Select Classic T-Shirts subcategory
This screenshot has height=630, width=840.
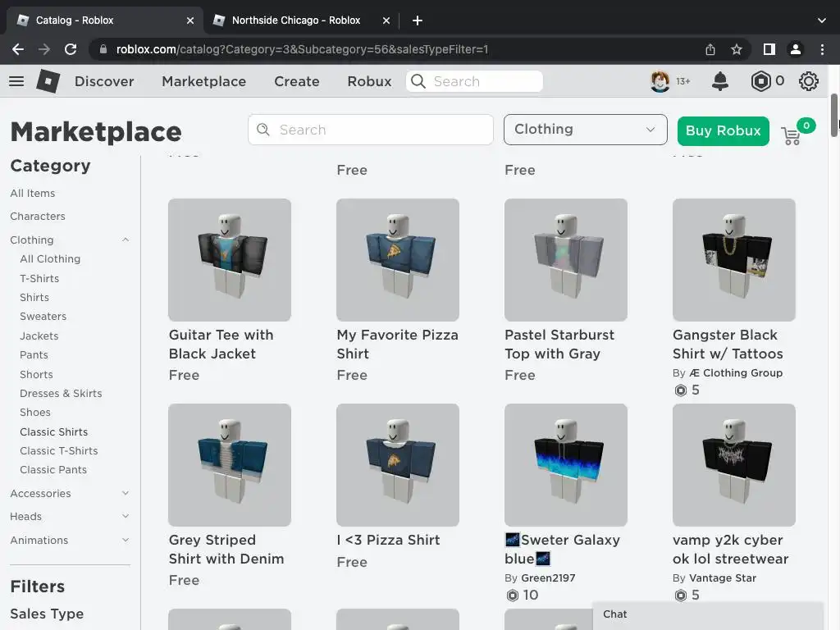(59, 451)
